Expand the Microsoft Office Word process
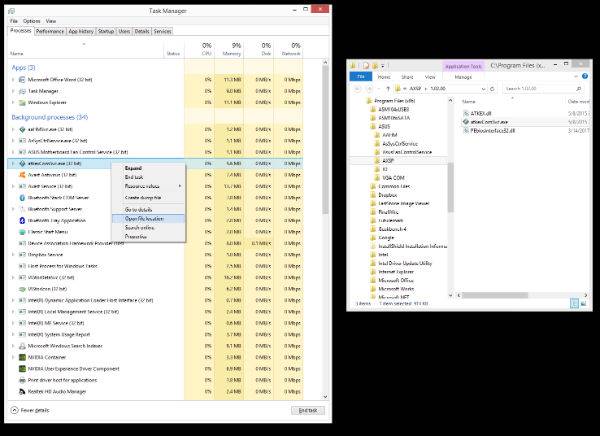This screenshot has height=436, width=600. tap(13, 80)
